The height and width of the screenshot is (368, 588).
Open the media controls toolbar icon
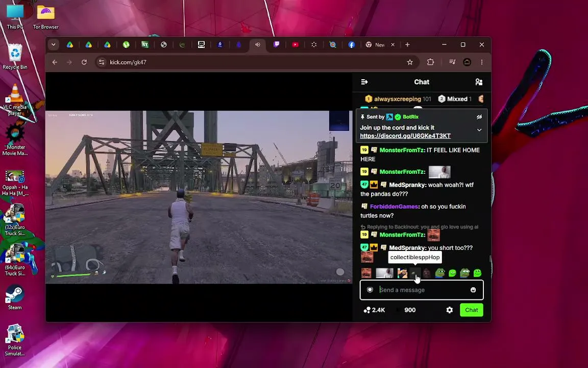[x=452, y=62]
